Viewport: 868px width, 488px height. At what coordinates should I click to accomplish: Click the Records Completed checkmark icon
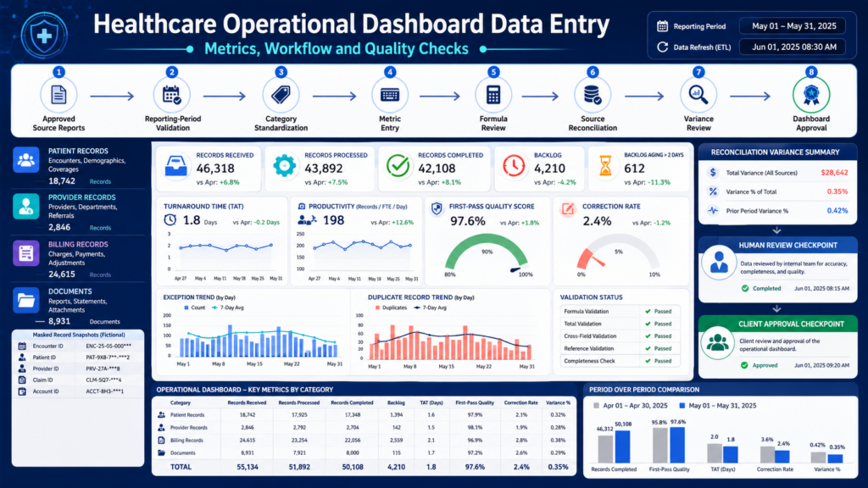398,165
